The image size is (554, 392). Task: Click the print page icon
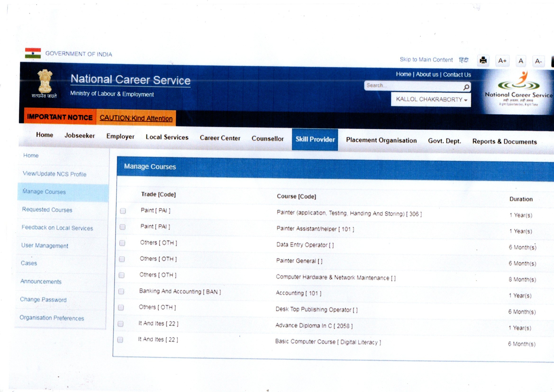pyautogui.click(x=483, y=60)
